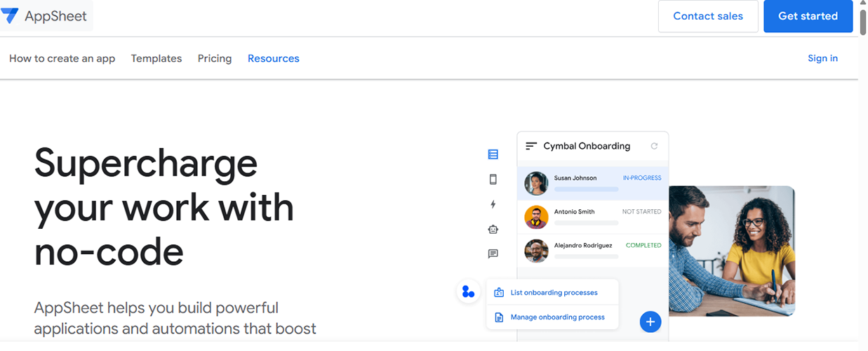Click the AppSheet logo icon
Screen dimensions: 868x351
coord(10,15)
